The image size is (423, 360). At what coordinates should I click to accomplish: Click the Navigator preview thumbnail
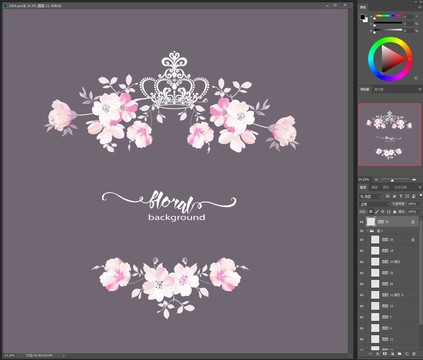(389, 134)
